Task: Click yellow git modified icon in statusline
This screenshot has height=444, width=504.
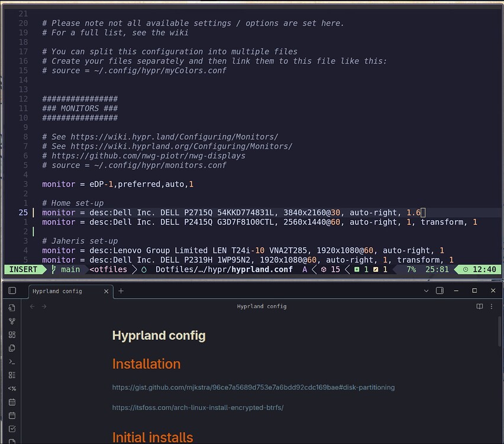Action: click(376, 269)
